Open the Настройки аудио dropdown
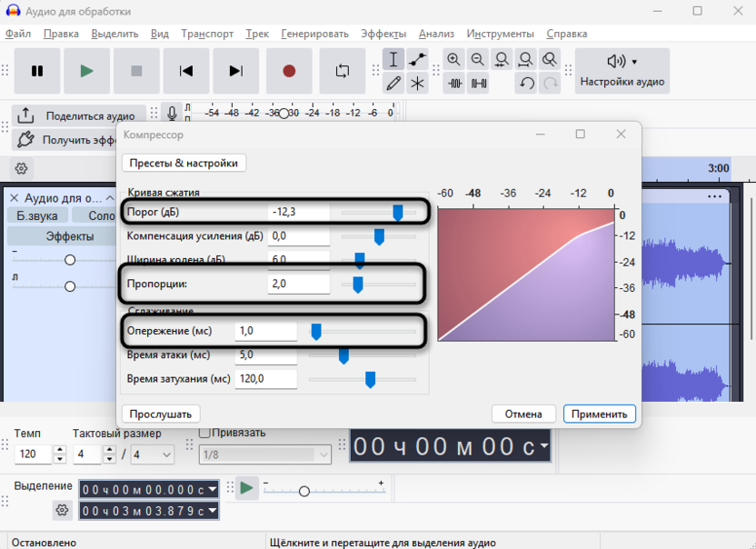The image size is (756, 549). pos(622,71)
